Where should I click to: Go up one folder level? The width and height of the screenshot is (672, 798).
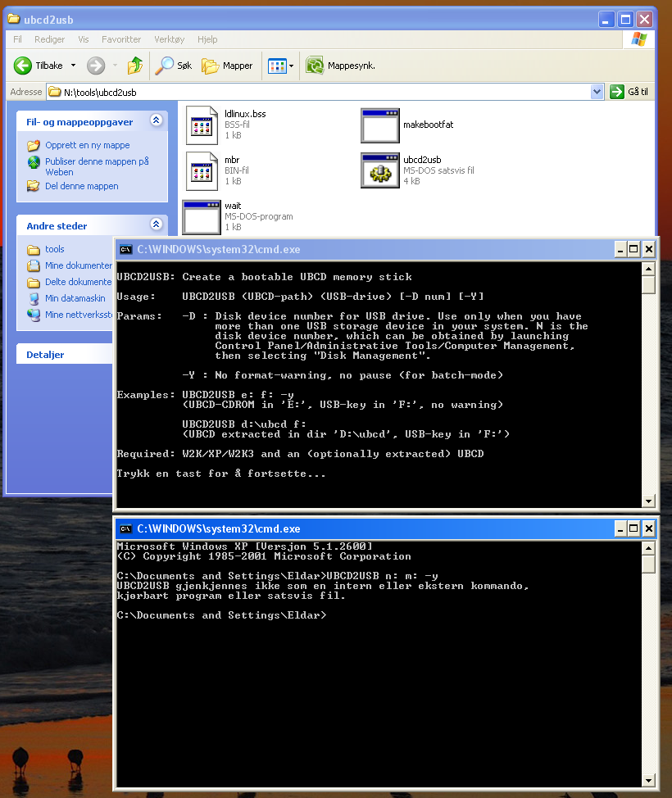[x=135, y=66]
